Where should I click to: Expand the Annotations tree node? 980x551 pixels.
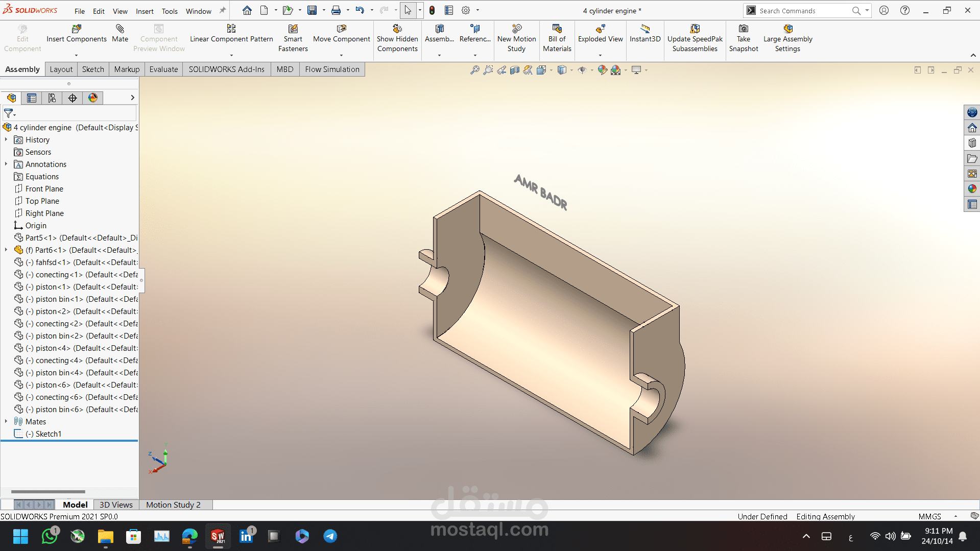pos(6,164)
